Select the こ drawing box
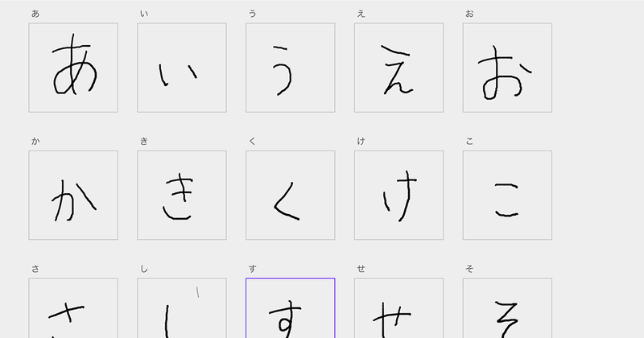644x338 pixels. pos(507,196)
